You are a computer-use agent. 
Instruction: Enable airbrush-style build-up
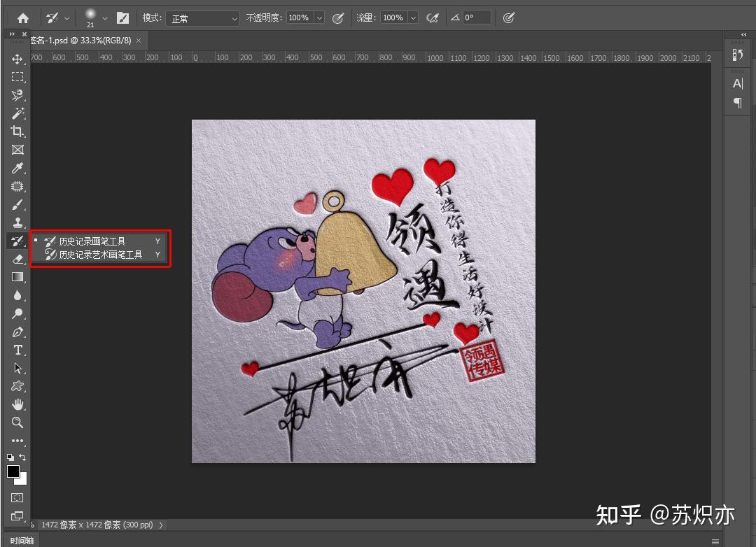433,18
